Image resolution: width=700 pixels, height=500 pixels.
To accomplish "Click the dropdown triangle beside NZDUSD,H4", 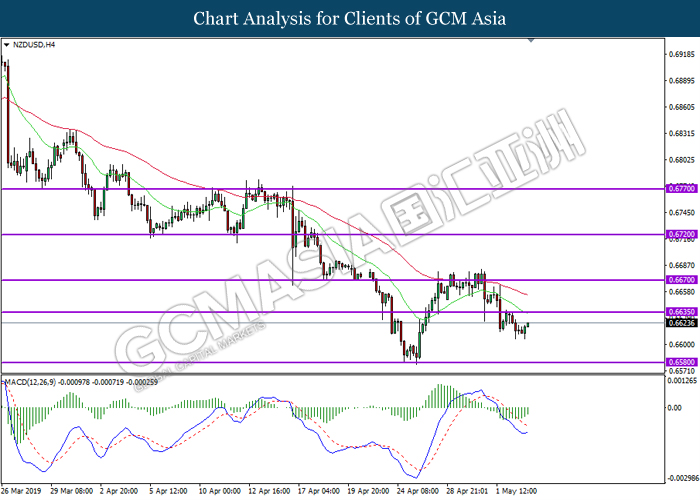I will 6,45.
